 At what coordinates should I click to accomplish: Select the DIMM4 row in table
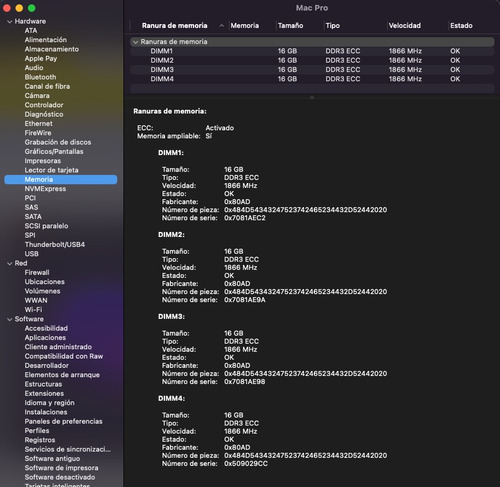[312, 79]
